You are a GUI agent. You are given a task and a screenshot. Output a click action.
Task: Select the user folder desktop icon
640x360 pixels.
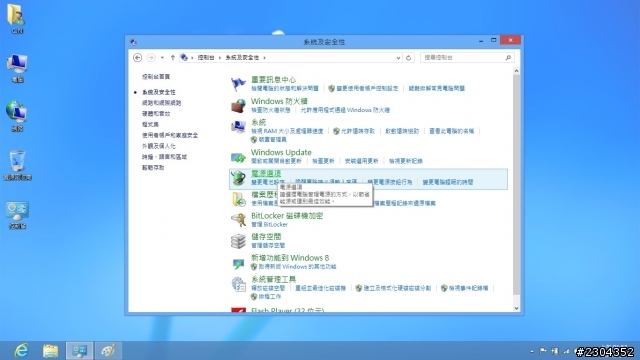(17, 18)
